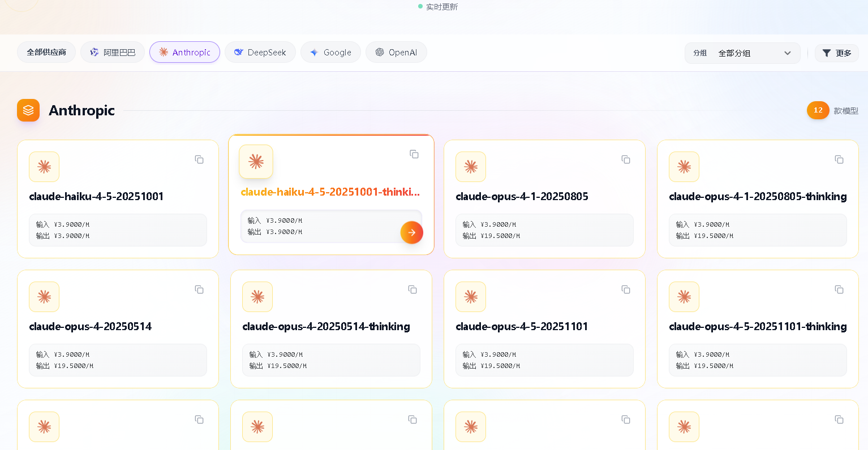Open claude-opus-4-1-20250805-thinking title

coord(758,196)
